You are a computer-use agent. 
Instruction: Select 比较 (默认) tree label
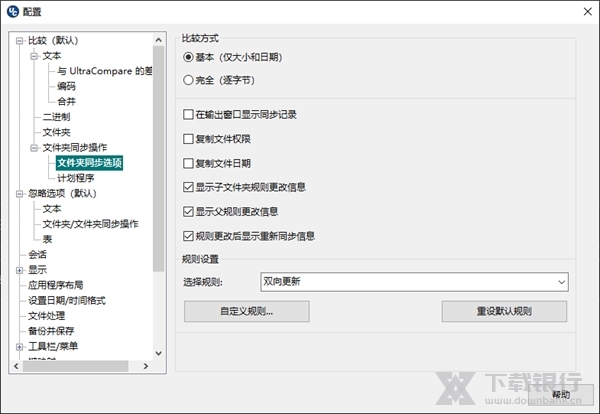pyautogui.click(x=53, y=40)
